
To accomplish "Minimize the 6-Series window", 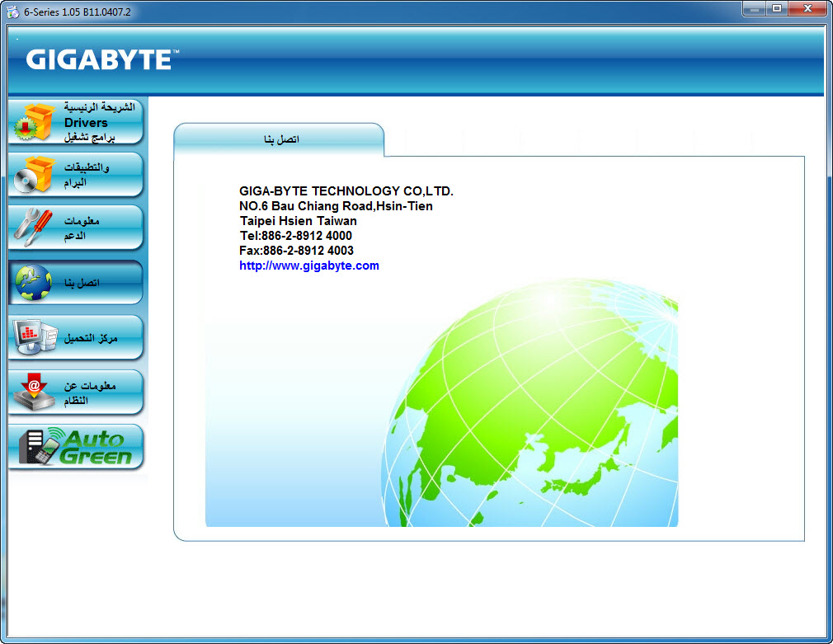I will (754, 8).
